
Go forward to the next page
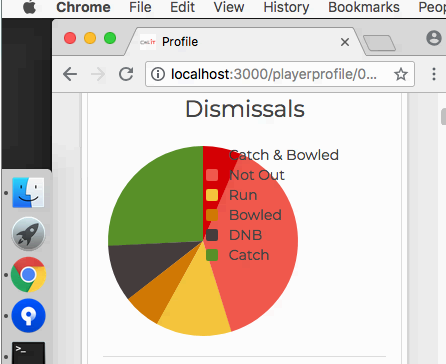click(98, 74)
